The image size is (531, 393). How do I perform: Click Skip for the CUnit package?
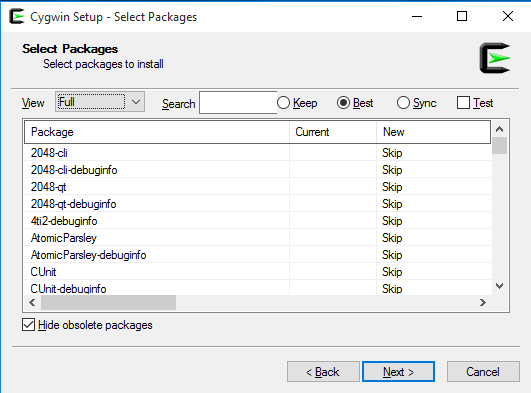pyautogui.click(x=392, y=272)
